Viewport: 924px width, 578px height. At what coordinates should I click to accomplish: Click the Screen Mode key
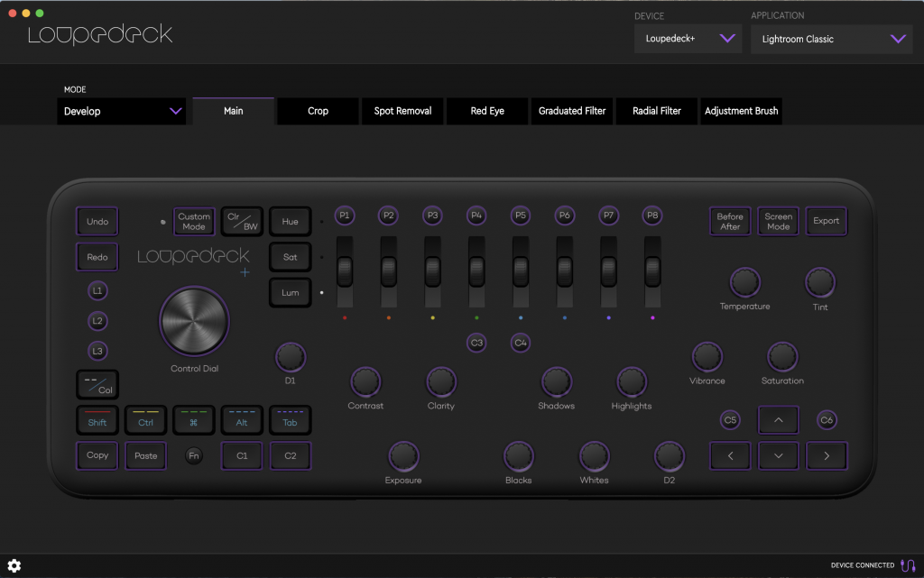[779, 221]
